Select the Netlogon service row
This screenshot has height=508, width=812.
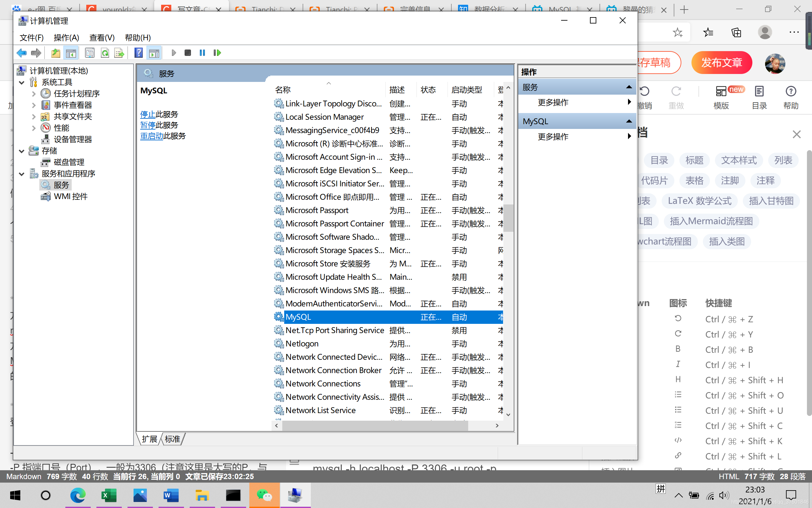coord(388,343)
